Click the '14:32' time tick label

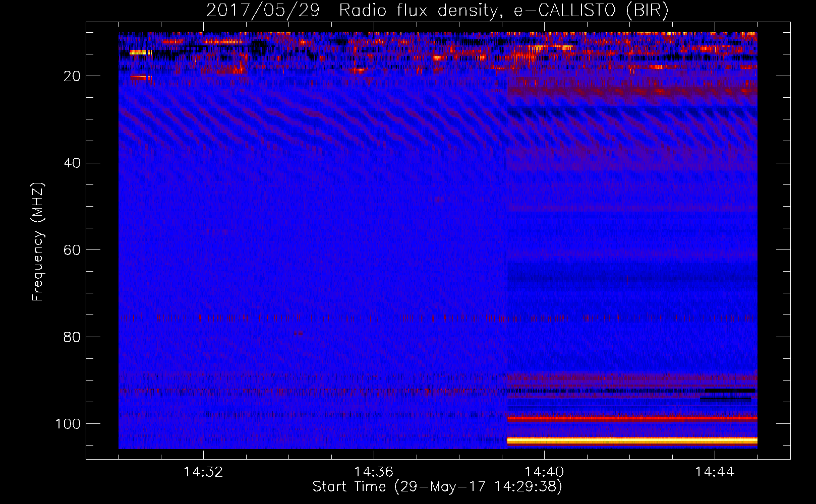[203, 472]
